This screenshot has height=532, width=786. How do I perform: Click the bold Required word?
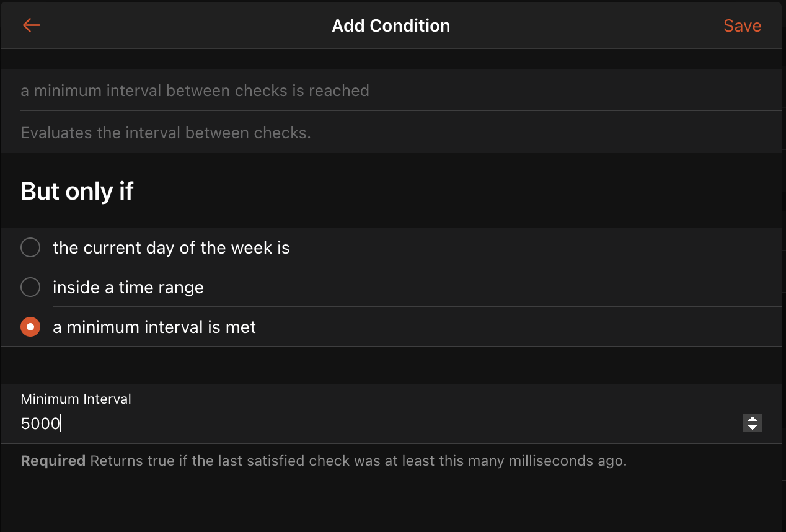[53, 461]
